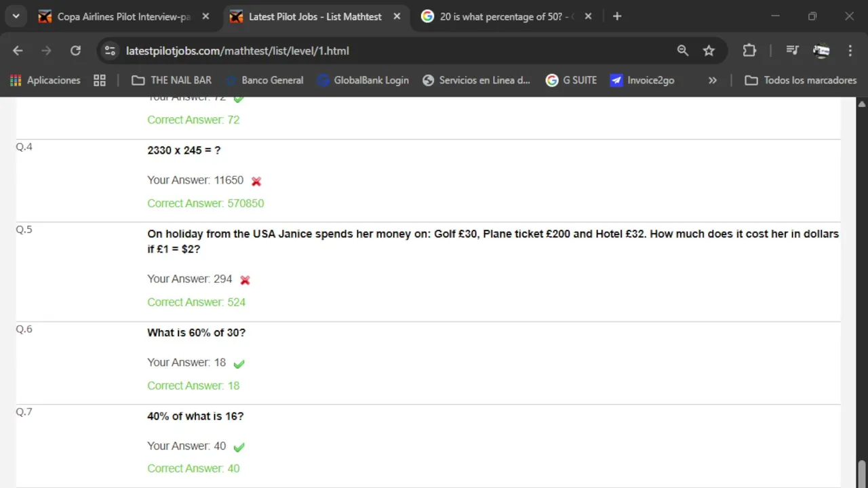Click the tab groups grid icon in bookmarks bar

tap(100, 80)
